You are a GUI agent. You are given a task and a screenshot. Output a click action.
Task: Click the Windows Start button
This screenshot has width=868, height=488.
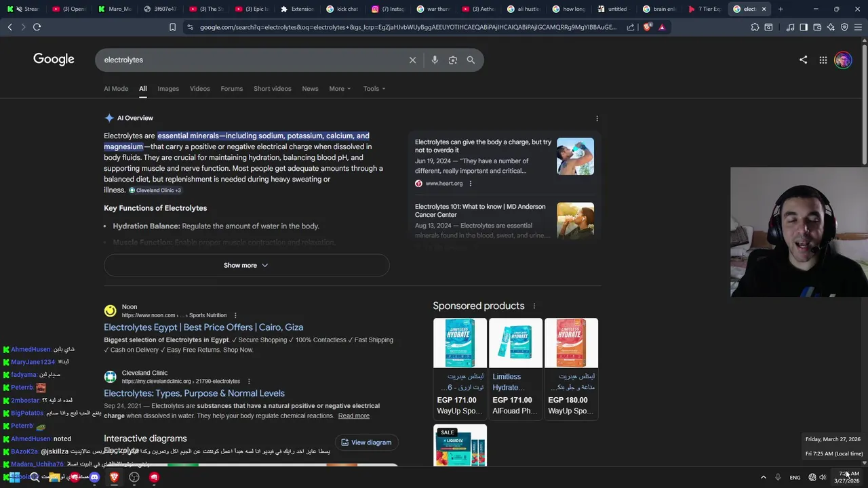coord(14,477)
